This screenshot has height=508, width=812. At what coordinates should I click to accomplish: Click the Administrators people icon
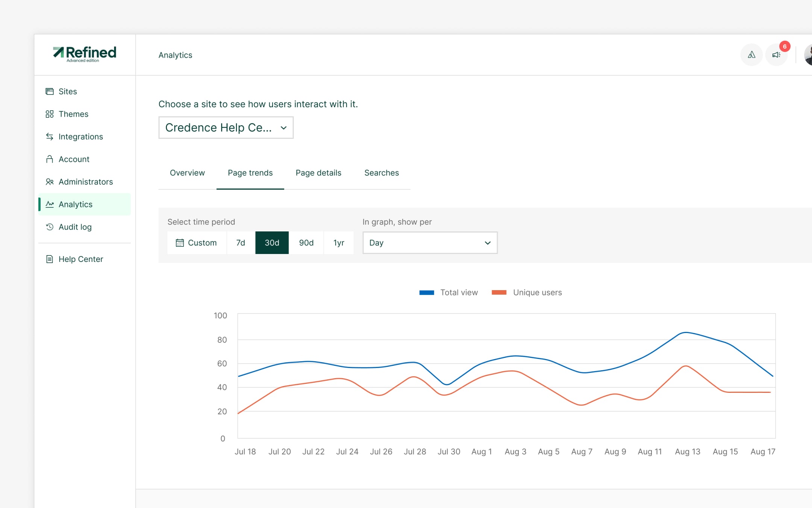click(x=50, y=182)
